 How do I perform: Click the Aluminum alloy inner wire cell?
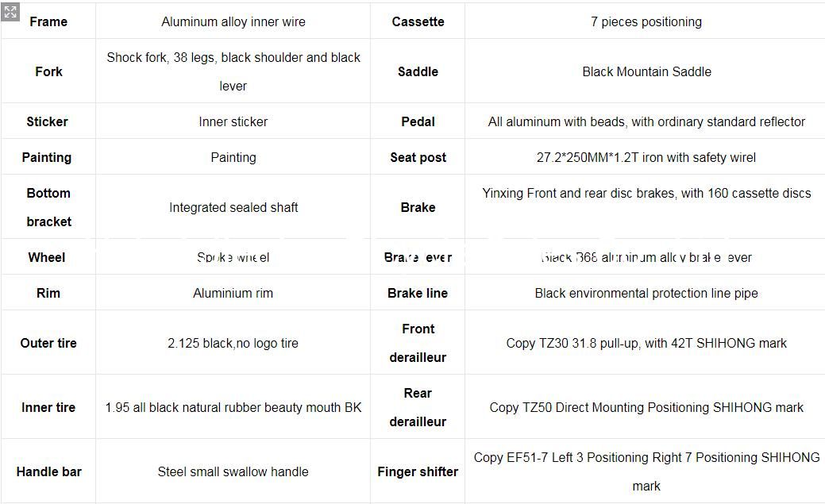point(233,21)
